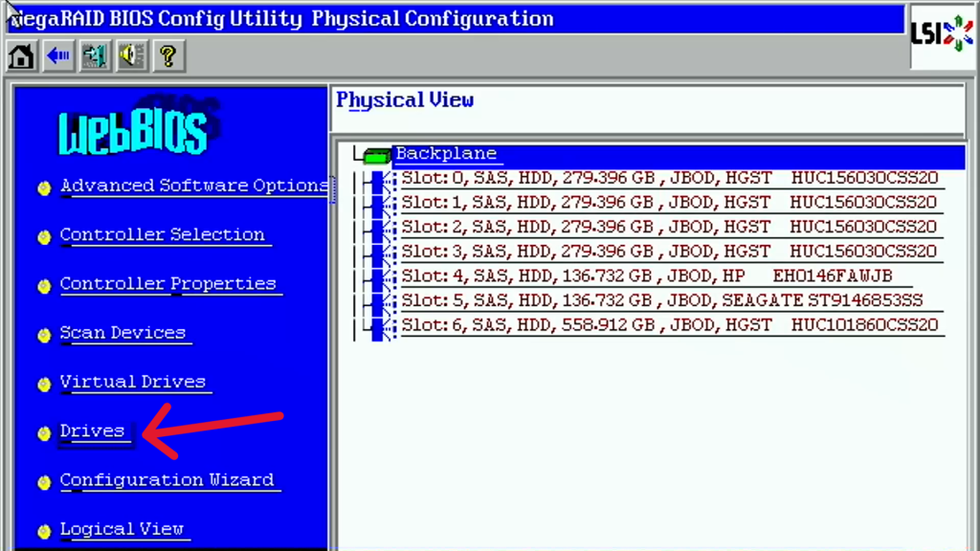Click the question mark Help icon
The width and height of the screenshot is (980, 551).
(168, 56)
